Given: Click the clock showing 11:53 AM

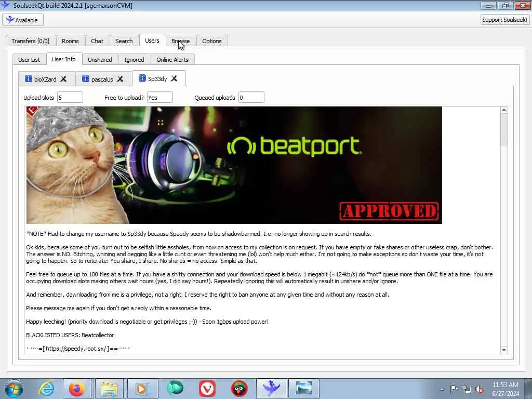Looking at the screenshot, I should tap(505, 385).
